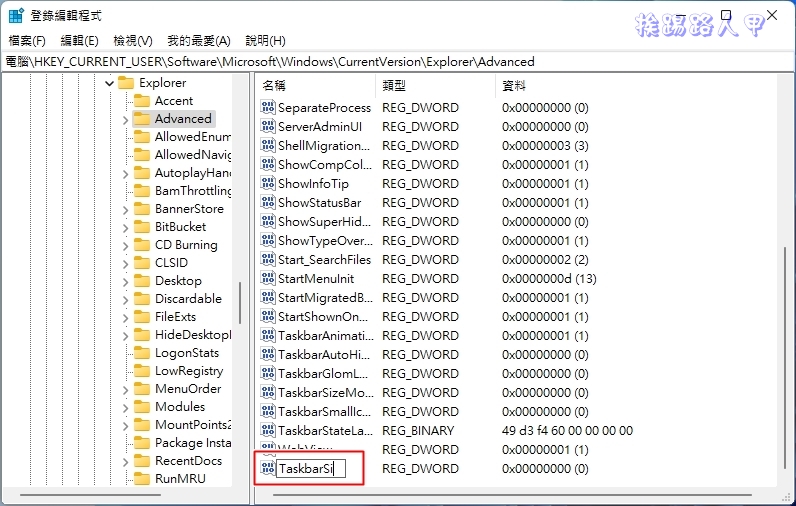This screenshot has height=506, width=796.
Task: Click the TaskbarGlomL value icon
Action: point(268,374)
